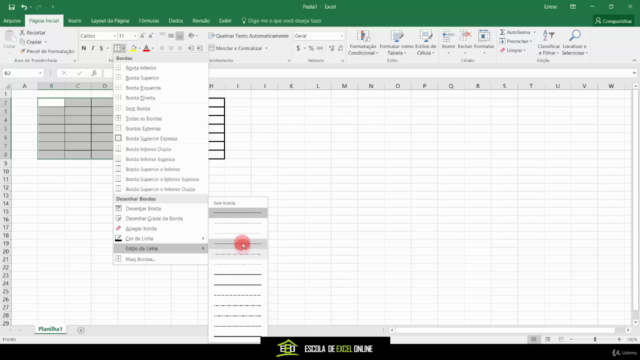Open the Limpar eraser dropdown
This screenshot has height=360, width=640.
(524, 50)
